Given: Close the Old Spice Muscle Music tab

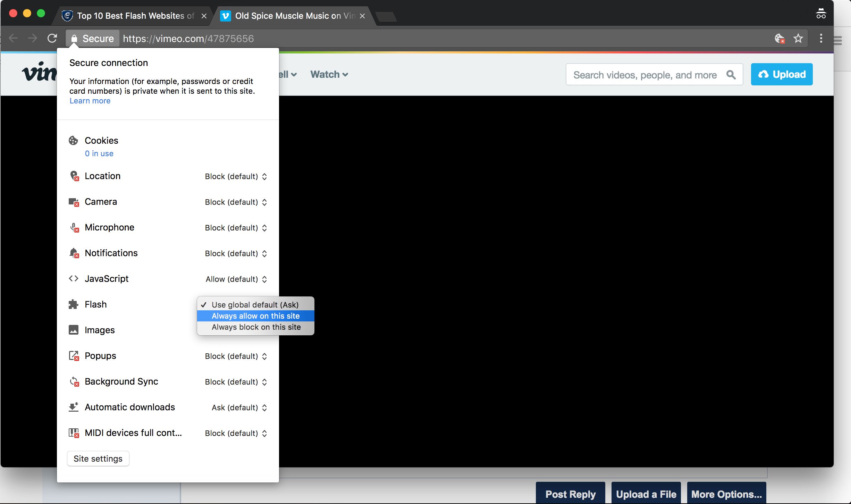Looking at the screenshot, I should pyautogui.click(x=362, y=16).
